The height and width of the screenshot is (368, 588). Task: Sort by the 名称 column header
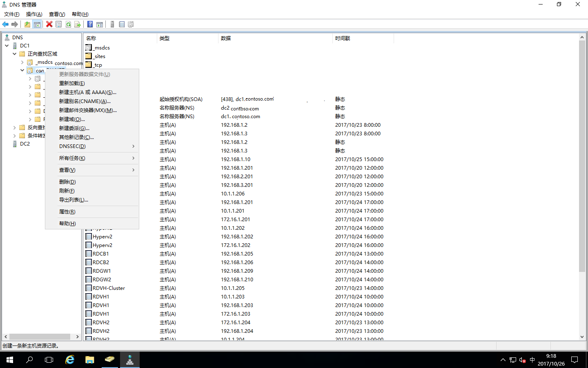pyautogui.click(x=120, y=38)
